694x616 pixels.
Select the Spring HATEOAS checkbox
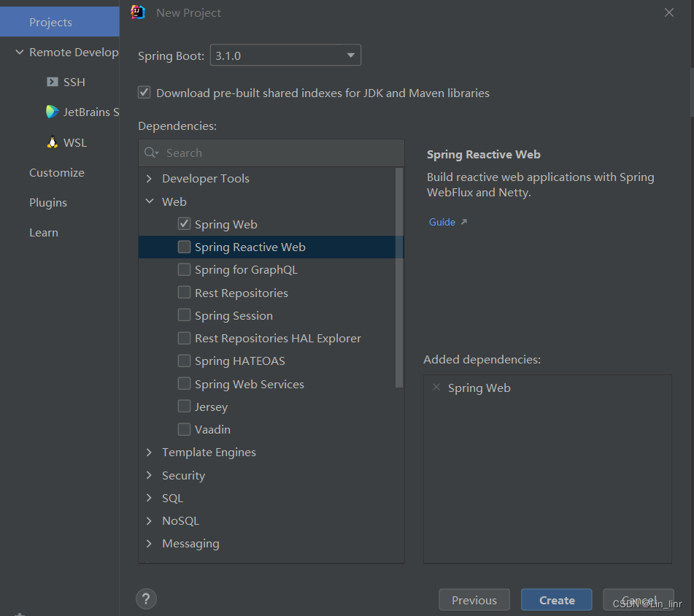(184, 361)
